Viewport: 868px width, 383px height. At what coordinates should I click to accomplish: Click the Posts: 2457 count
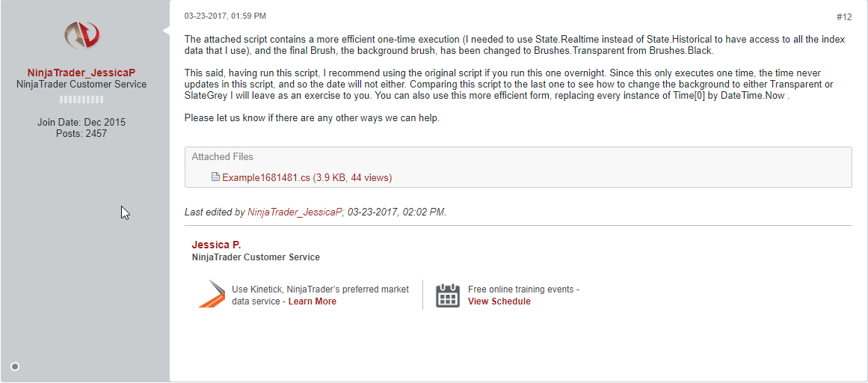pyautogui.click(x=81, y=133)
